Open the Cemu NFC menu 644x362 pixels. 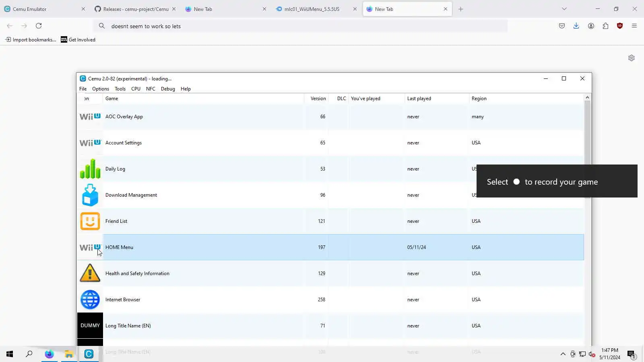pyautogui.click(x=151, y=89)
